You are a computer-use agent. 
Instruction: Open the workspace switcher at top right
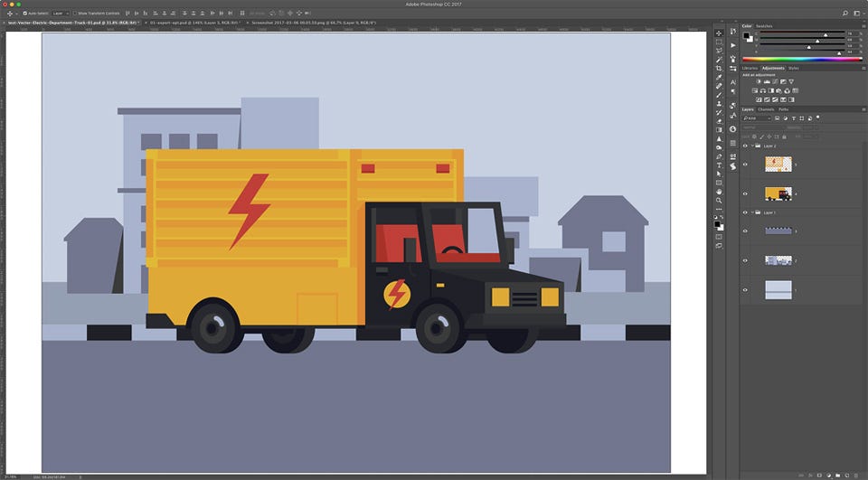pos(856,13)
